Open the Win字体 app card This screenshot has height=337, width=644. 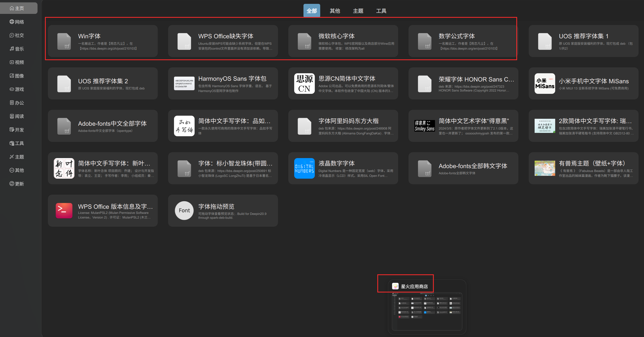(103, 41)
